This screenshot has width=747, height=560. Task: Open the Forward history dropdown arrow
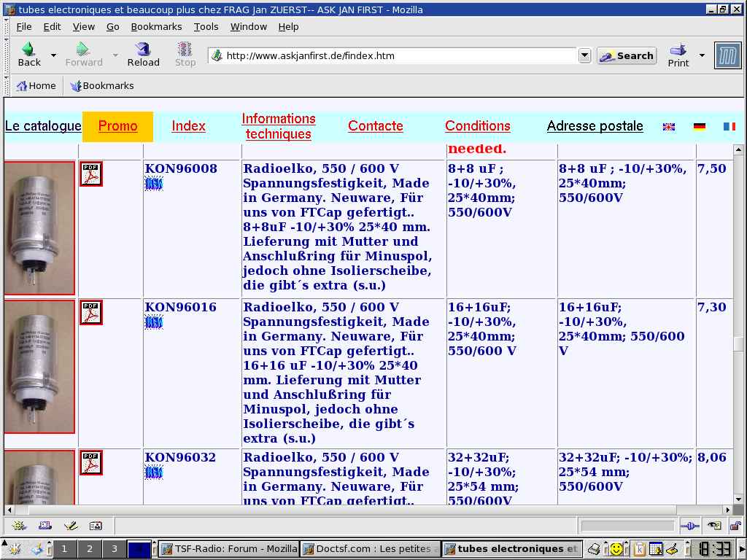coord(115,55)
